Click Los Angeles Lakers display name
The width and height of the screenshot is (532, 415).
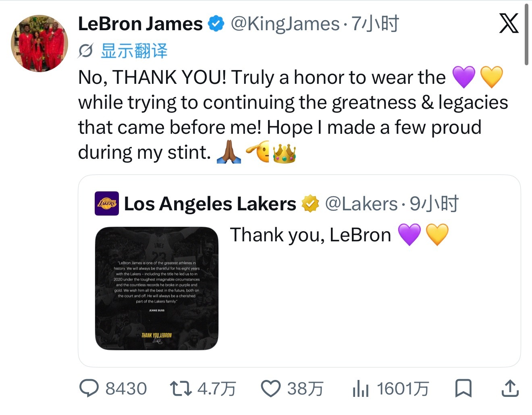pyautogui.click(x=210, y=204)
